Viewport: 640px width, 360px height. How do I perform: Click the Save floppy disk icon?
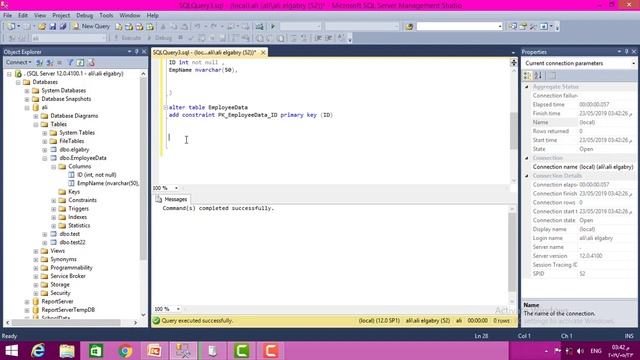pos(53,27)
